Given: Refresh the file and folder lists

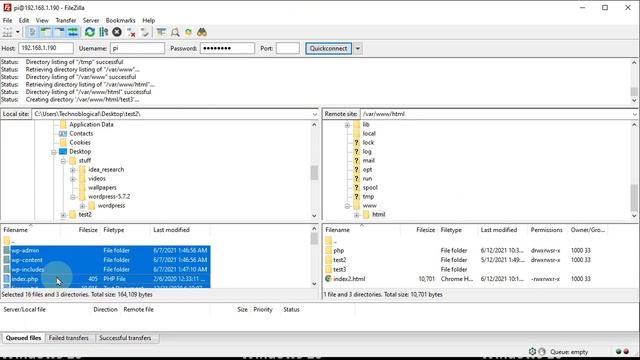Looking at the screenshot, I should pos(90,32).
